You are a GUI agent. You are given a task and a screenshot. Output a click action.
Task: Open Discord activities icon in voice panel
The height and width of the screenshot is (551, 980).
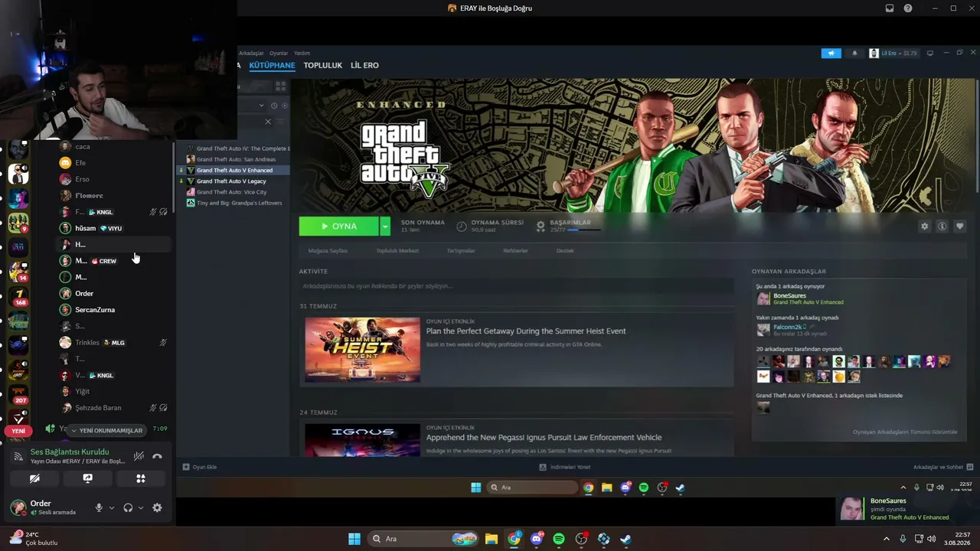(x=141, y=478)
